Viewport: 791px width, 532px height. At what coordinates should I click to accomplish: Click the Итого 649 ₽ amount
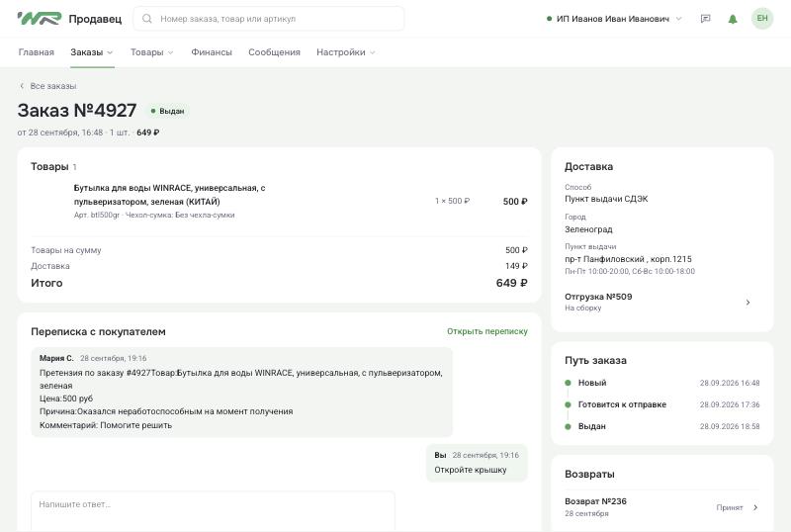click(512, 283)
